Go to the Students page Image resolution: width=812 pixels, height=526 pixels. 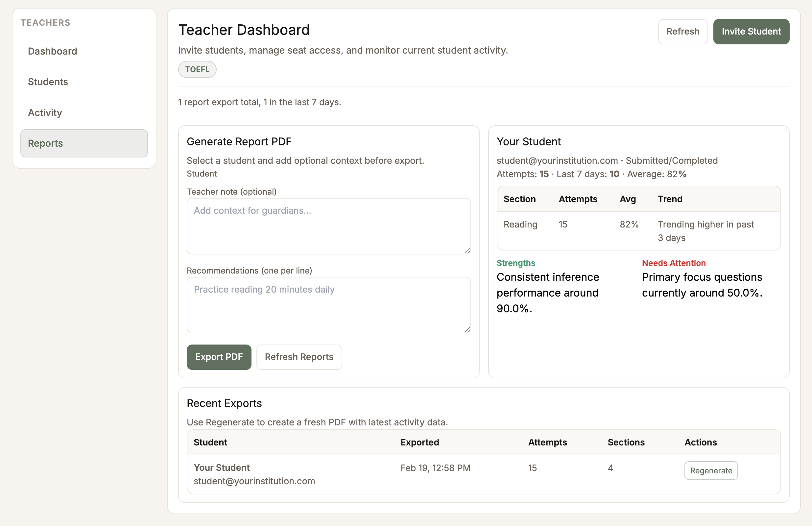pos(48,82)
